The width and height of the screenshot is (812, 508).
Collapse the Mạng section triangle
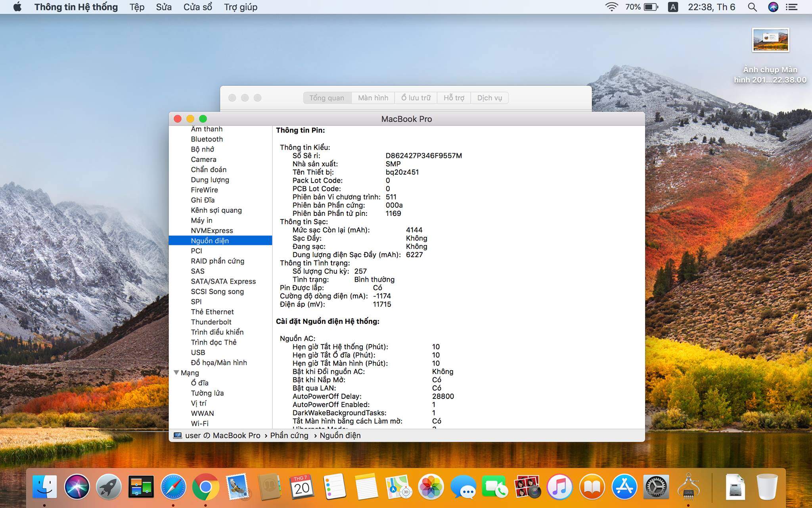click(176, 373)
